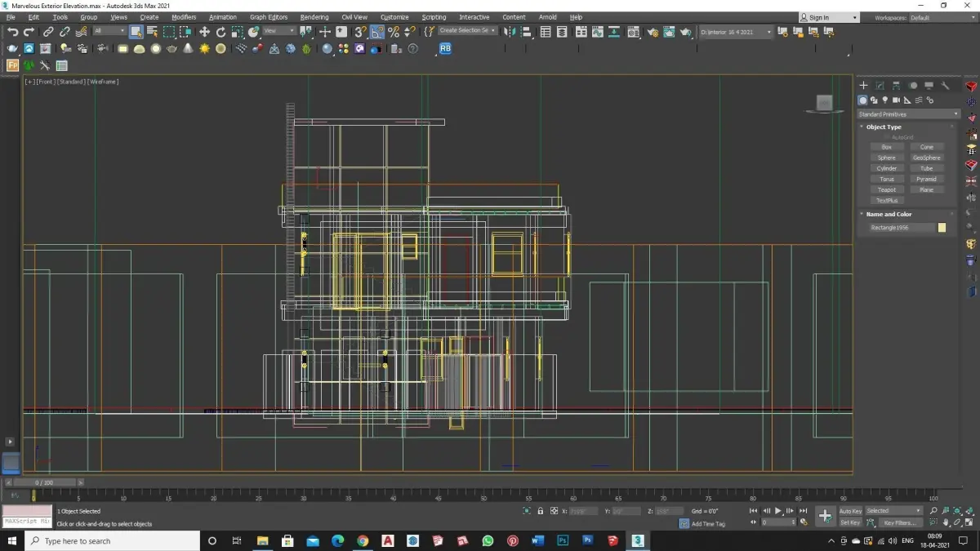Open the Rendered Frame Window icon
Viewport: 980px width, 551px height.
coord(669,32)
